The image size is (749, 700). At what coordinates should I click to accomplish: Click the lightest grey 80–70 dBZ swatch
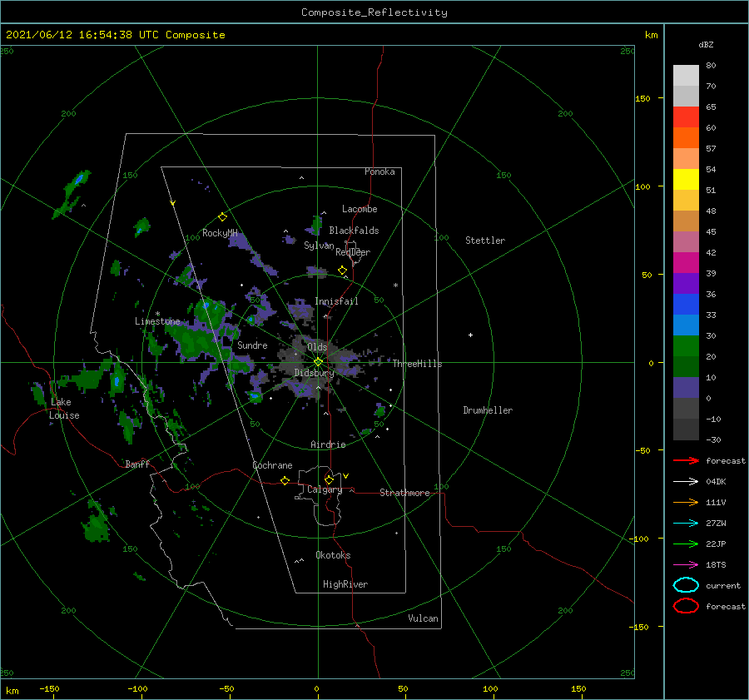686,76
